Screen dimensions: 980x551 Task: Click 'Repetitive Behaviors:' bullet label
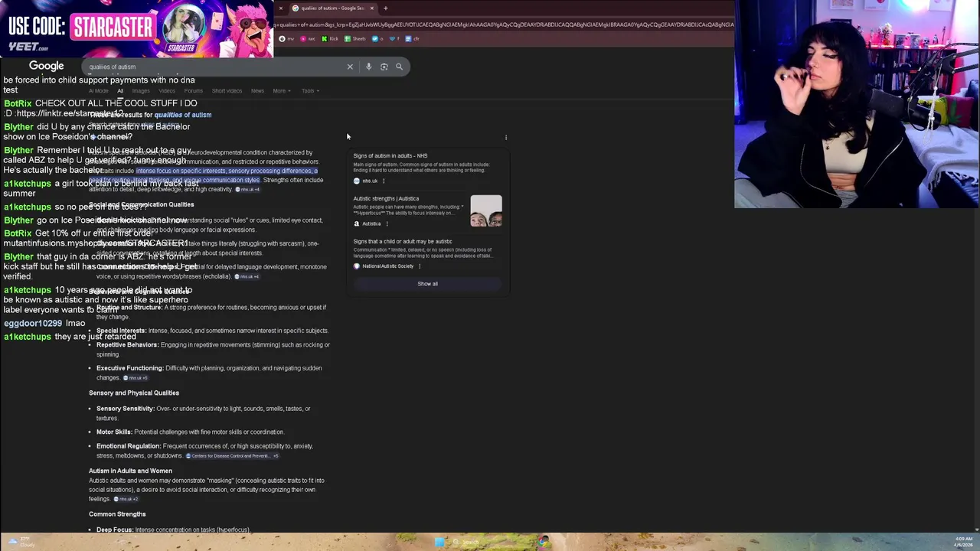click(x=127, y=345)
